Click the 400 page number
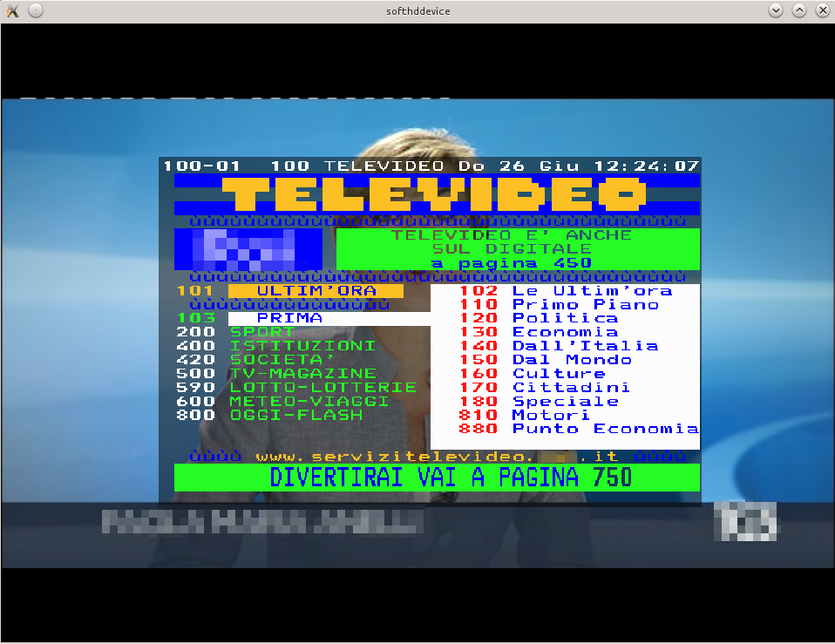The width and height of the screenshot is (835, 644). pos(196,346)
